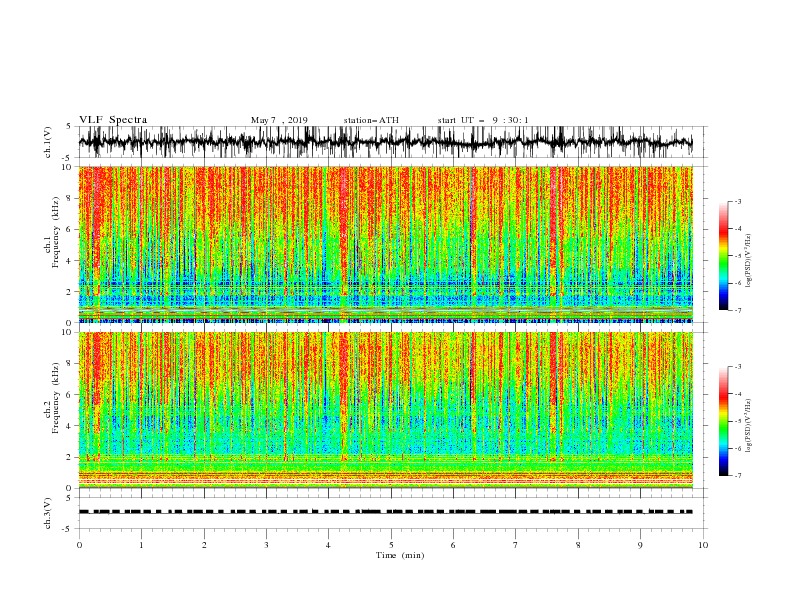Click the "-7" label on ch.2 color bar

pyautogui.click(x=738, y=476)
